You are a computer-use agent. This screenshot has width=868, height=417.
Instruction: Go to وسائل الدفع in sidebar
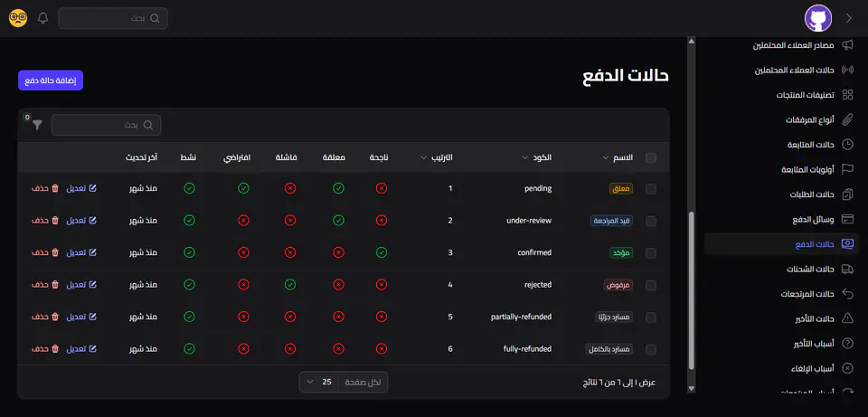[813, 219]
